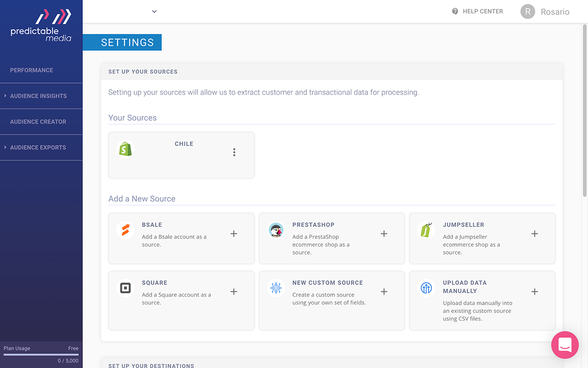Screen dimensions: 588x368
Task: Click the Rosario avatar circle
Action: pyautogui.click(x=528, y=11)
